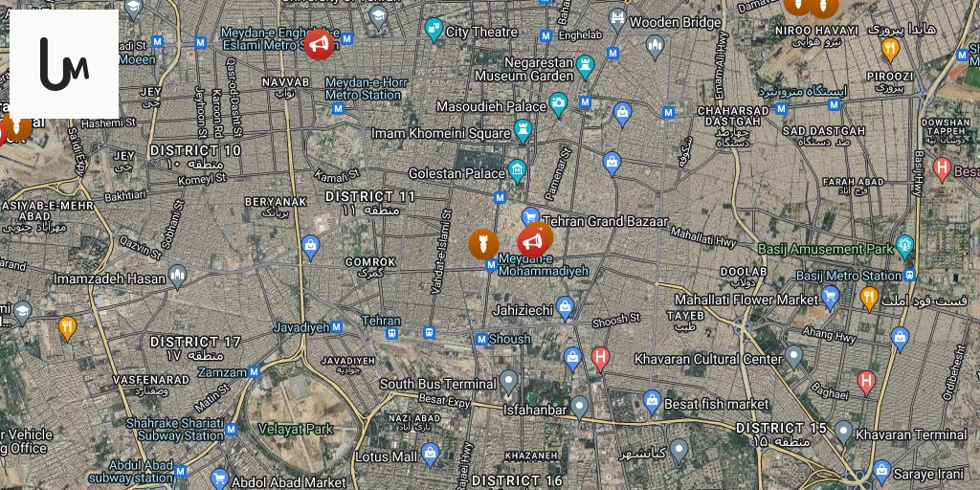Click the Shoush metro station icon
980x490 pixels.
tap(480, 340)
